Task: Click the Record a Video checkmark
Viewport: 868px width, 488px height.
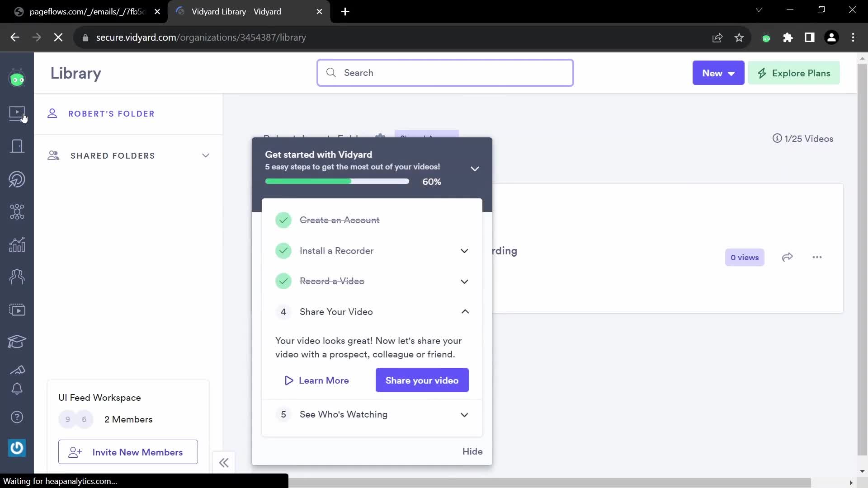Action: [283, 281]
